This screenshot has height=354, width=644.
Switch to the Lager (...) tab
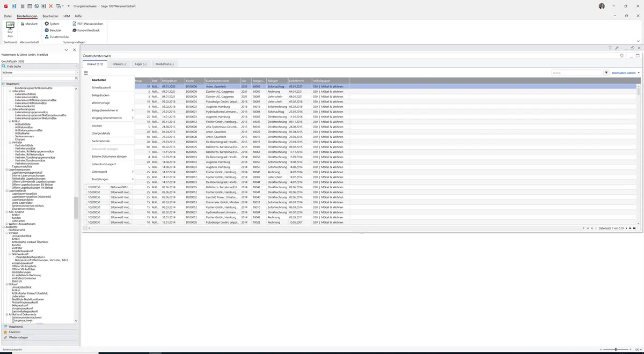[x=141, y=64]
